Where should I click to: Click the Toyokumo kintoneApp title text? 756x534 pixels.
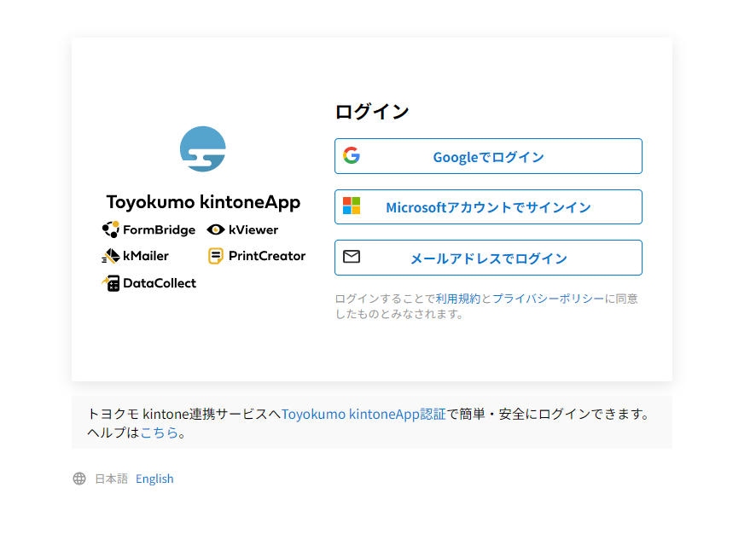tap(203, 202)
